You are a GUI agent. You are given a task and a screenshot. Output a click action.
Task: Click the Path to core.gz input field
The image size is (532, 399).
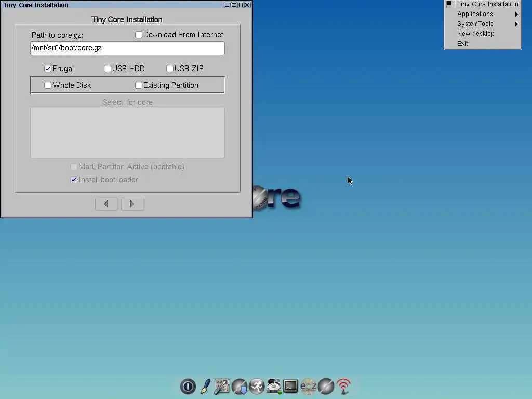coord(128,48)
